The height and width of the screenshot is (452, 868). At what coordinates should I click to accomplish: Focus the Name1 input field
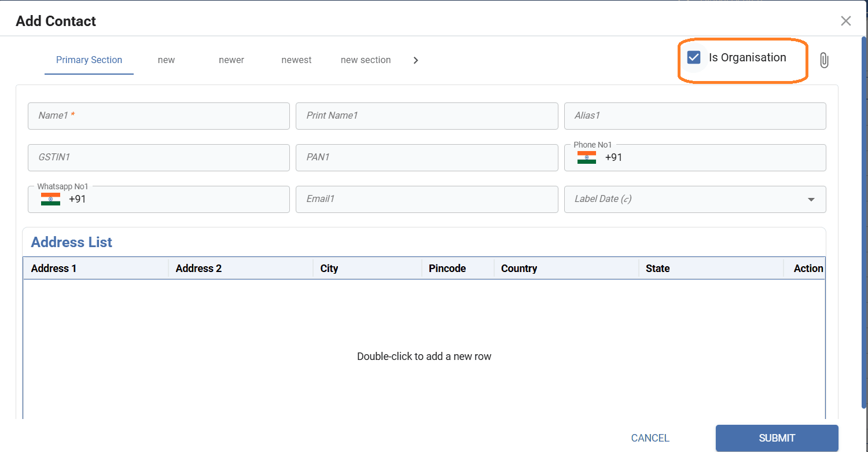pos(159,116)
